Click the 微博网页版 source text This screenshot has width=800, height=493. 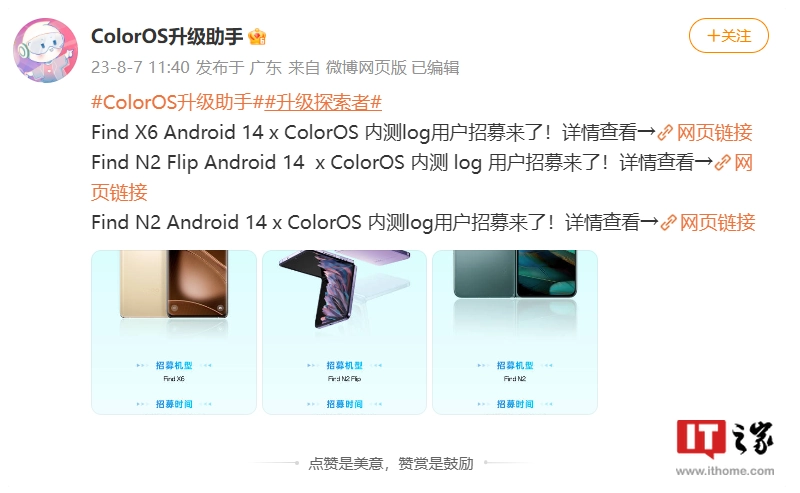[x=366, y=67]
